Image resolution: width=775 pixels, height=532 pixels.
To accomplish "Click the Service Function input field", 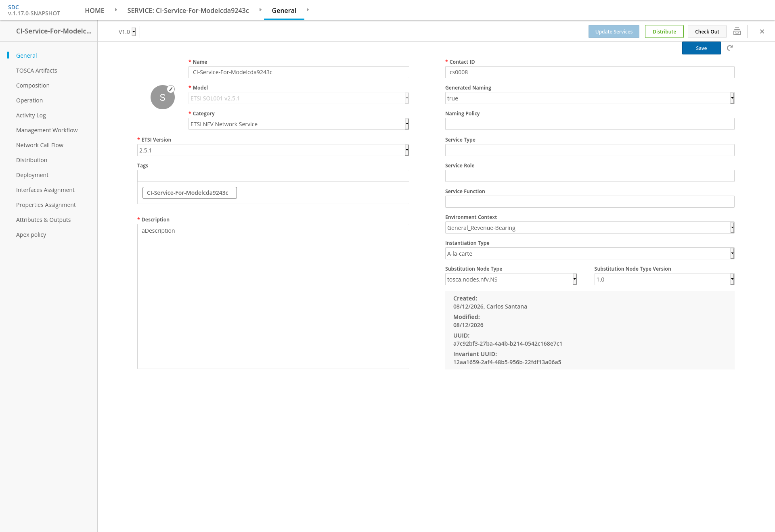I will pos(590,202).
